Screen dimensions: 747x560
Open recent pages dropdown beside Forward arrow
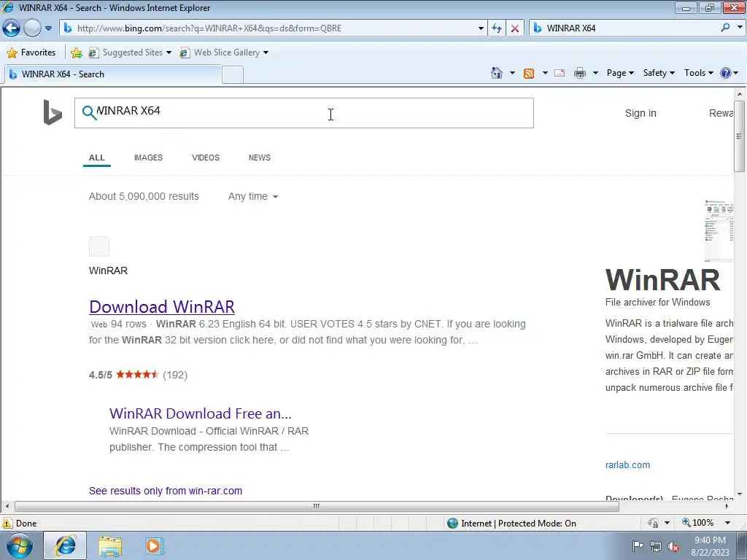coord(48,28)
